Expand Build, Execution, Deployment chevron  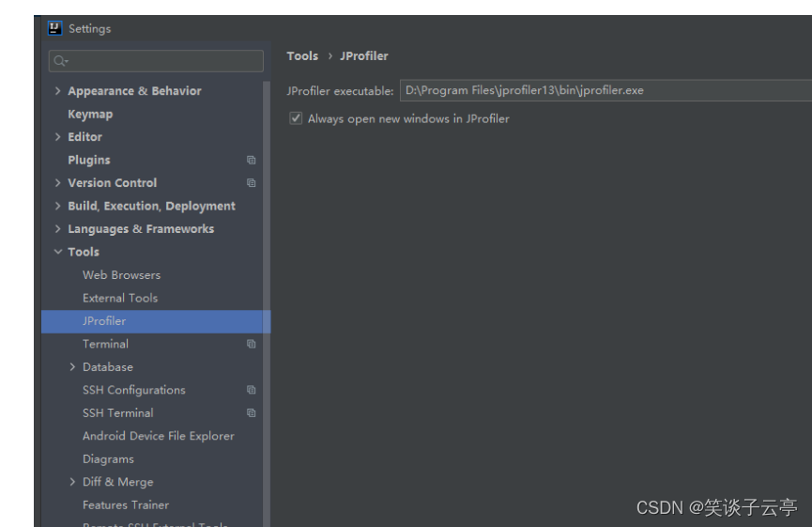click(57, 206)
